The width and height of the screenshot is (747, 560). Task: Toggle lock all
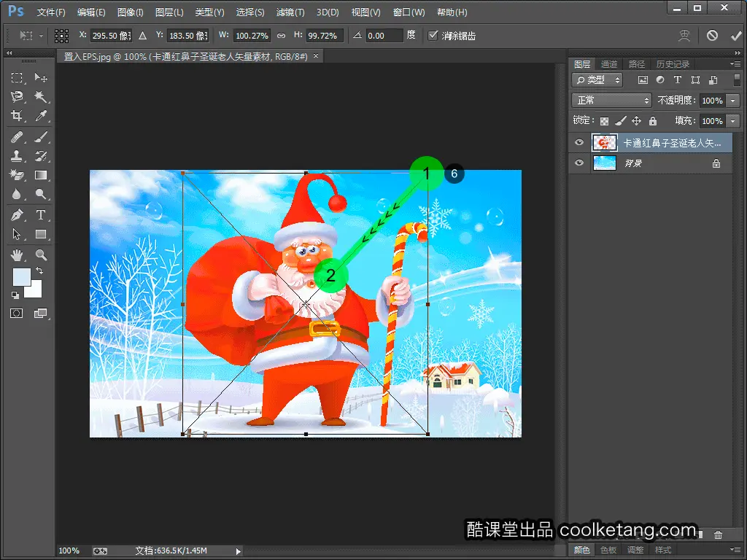(x=653, y=121)
